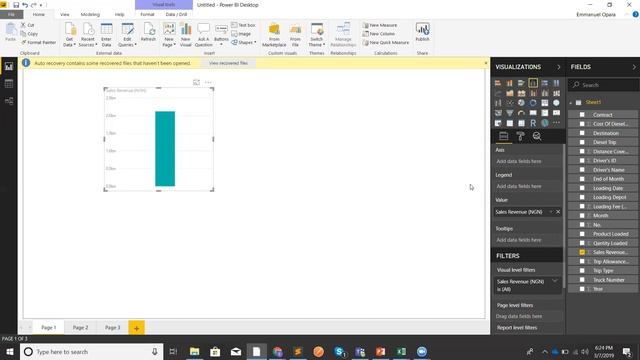The width and height of the screenshot is (640, 360).
Task: Collapse the Fields pane
Action: click(634, 67)
